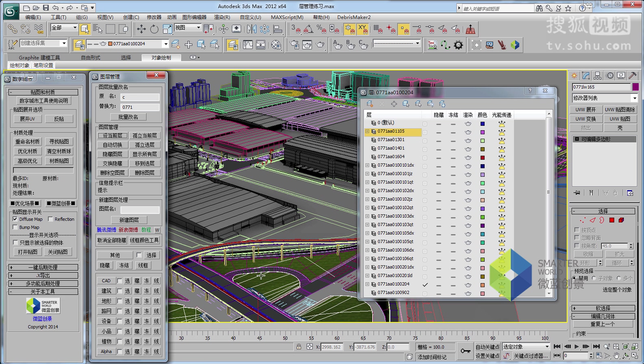Open the Manage Layers toolbar button
Viewport: 644px width, 364px height.
[x=233, y=45]
